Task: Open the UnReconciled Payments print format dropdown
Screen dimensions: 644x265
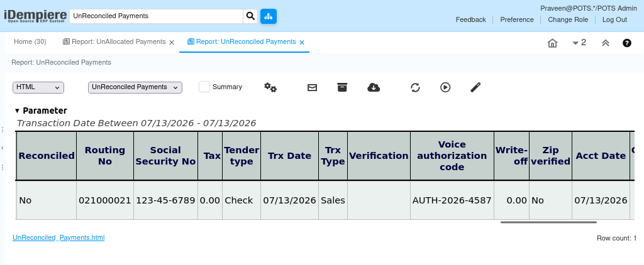Action: tap(135, 87)
